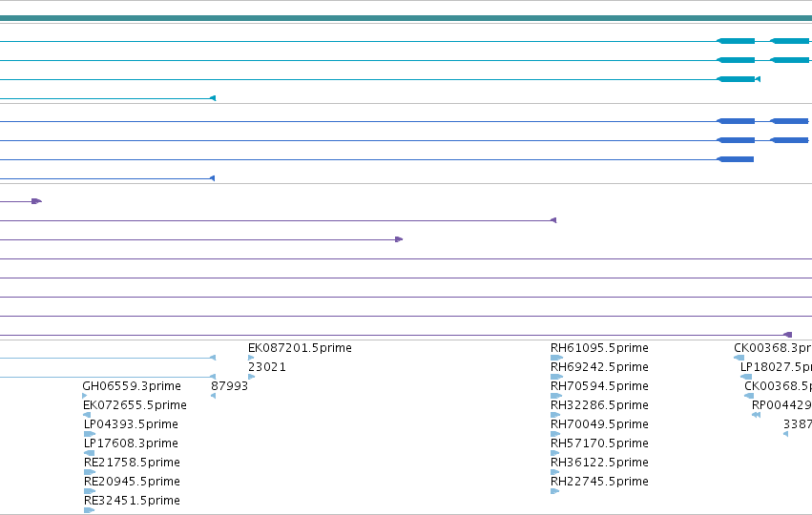Select the single blue exon in third blue row
The height and width of the screenshot is (515, 812).
pos(735,159)
